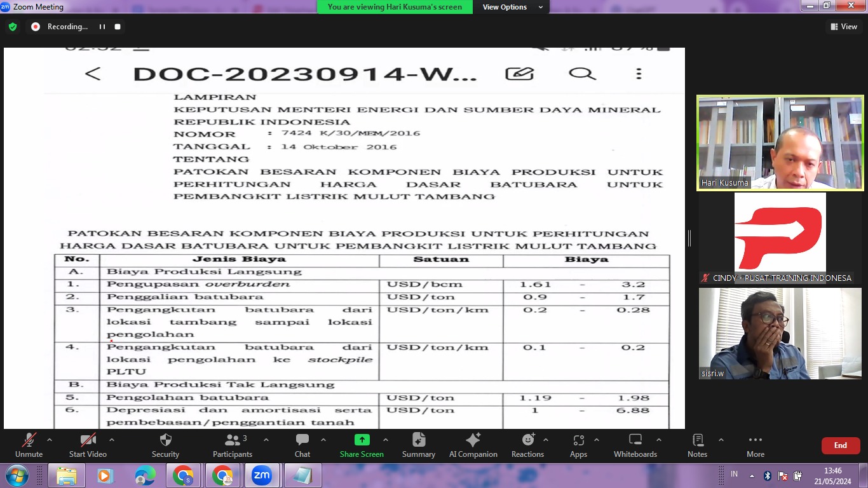Screen dimensions: 868x488
Task: Expand chevron next to Share Screen
Action: pyautogui.click(x=385, y=440)
